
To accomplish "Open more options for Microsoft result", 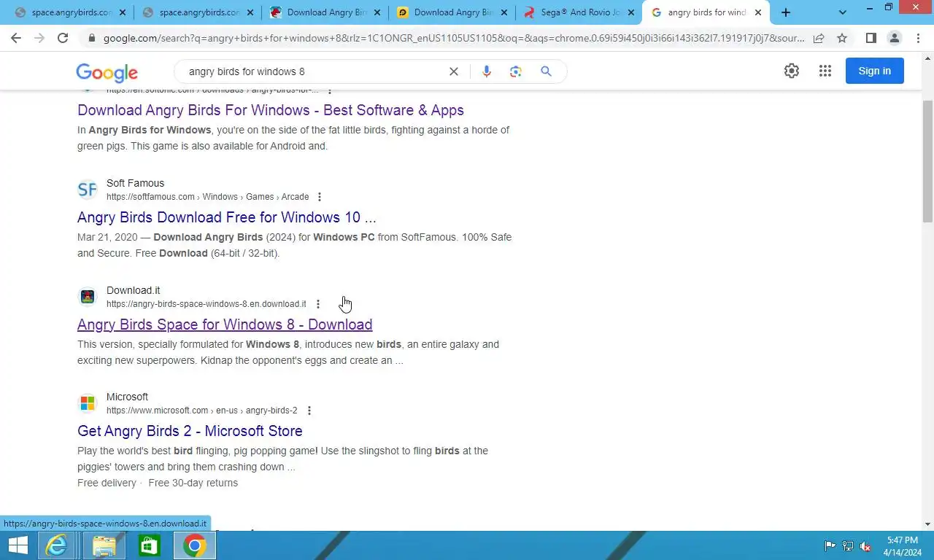I will coord(309,411).
